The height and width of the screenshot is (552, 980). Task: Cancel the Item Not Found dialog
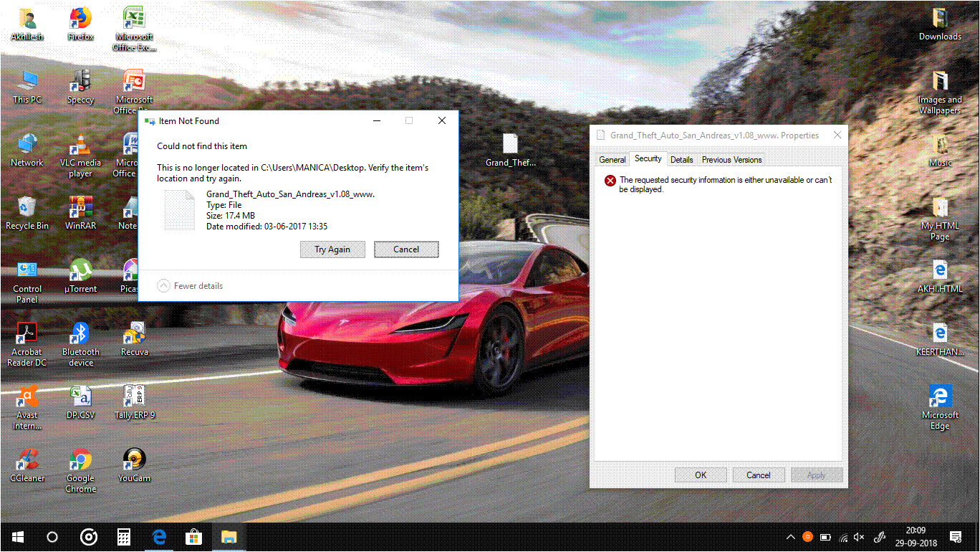point(406,249)
